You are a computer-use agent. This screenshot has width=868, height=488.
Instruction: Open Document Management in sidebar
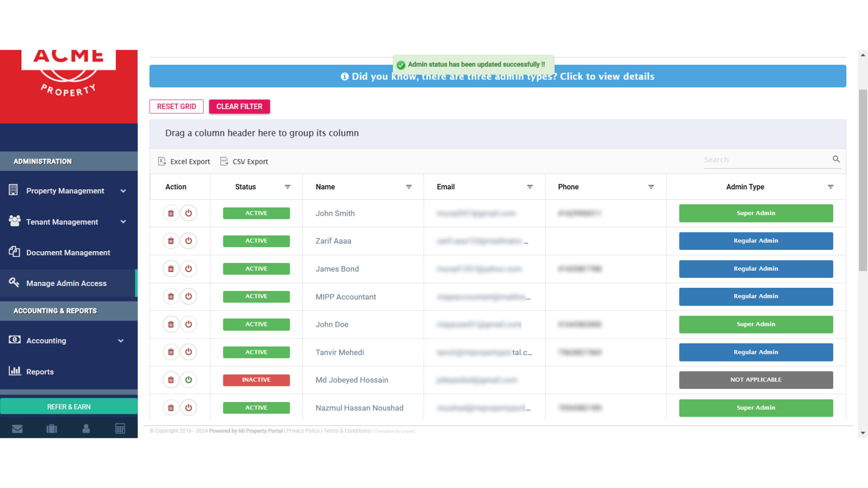pos(68,253)
